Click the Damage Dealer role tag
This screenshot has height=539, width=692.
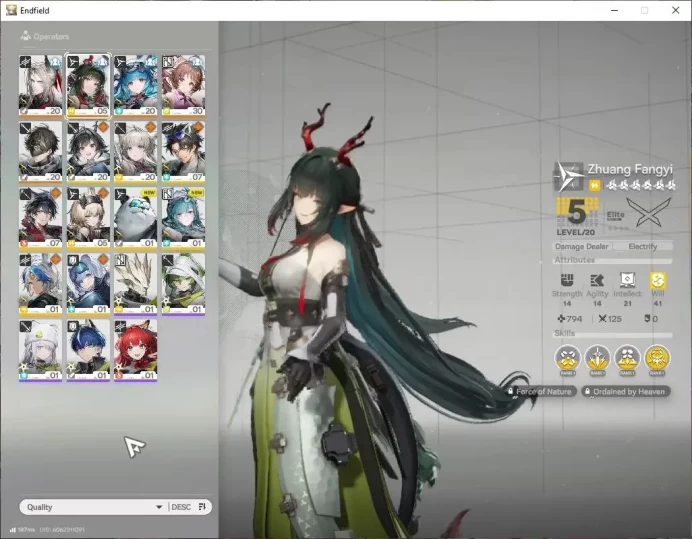[582, 246]
